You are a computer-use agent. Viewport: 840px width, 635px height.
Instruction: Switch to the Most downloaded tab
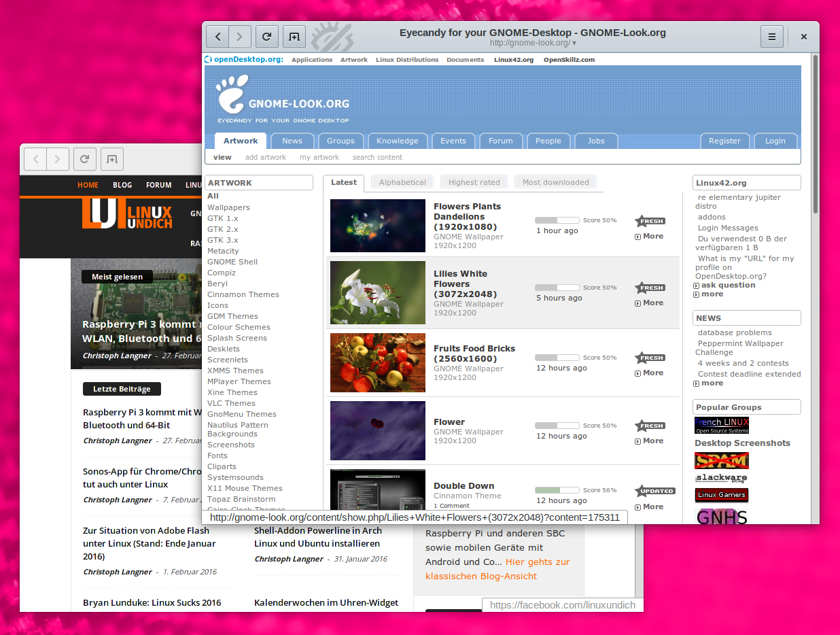(555, 182)
